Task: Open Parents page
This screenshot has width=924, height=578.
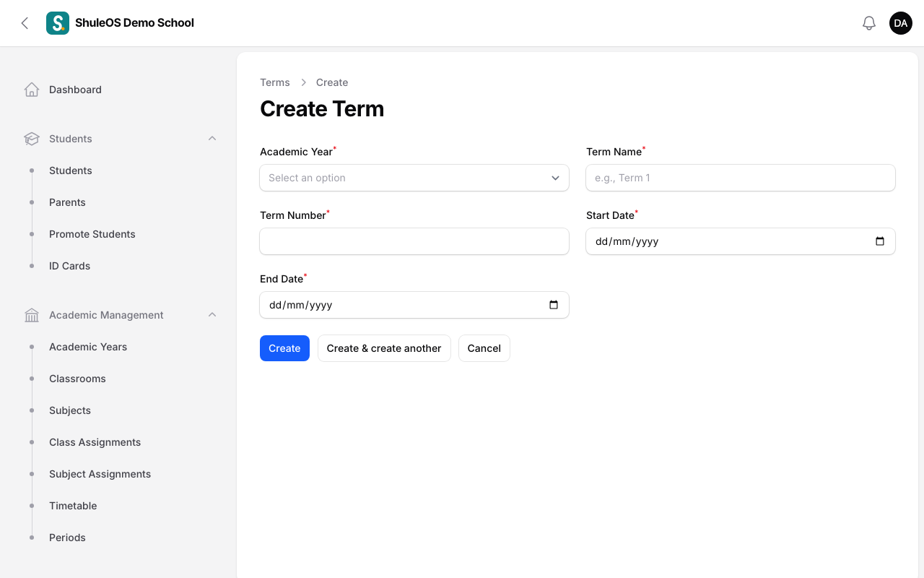Action: point(67,202)
